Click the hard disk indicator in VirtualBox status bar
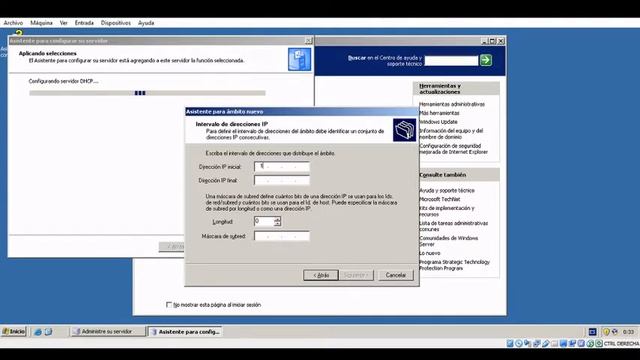The width and height of the screenshot is (640, 360). click(510, 343)
